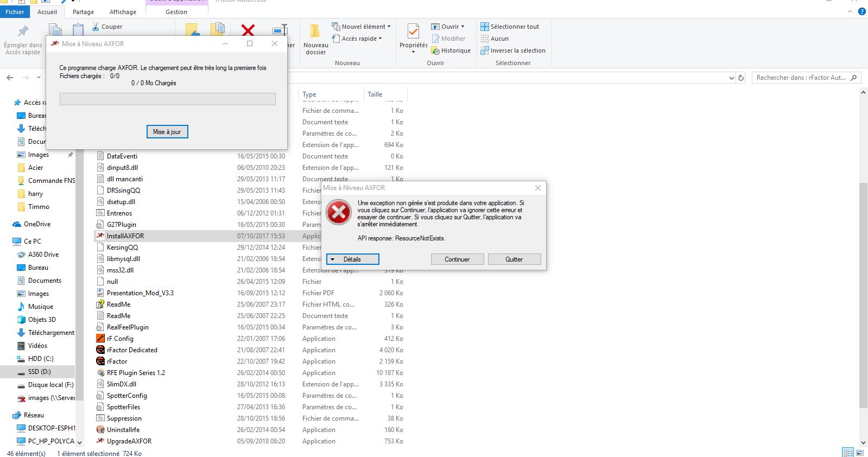The image size is (868, 457).
Task: Collapse the ribbon with the chevron
Action: click(x=850, y=11)
